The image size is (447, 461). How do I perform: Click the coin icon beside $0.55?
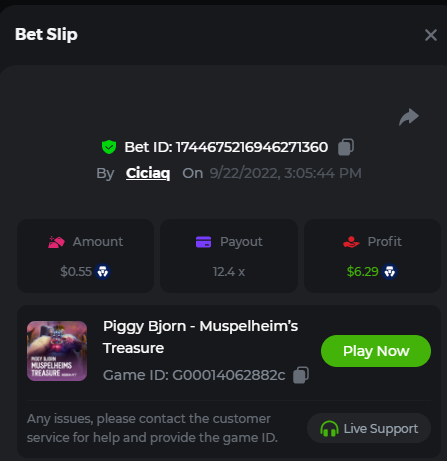coord(103,272)
